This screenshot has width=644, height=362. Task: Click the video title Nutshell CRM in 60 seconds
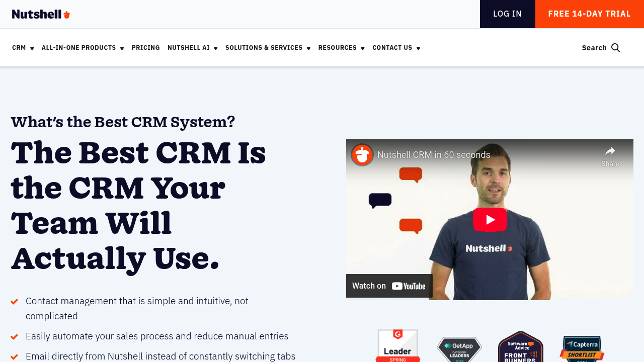(x=434, y=154)
